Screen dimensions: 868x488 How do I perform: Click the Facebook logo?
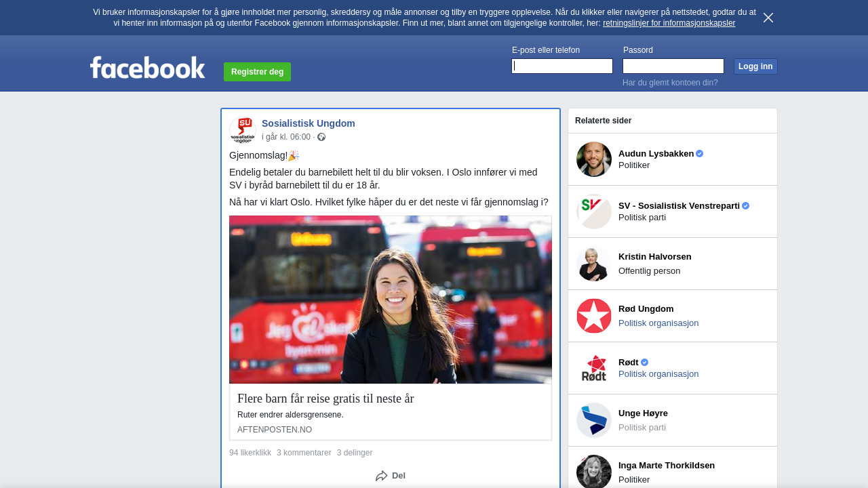148,68
